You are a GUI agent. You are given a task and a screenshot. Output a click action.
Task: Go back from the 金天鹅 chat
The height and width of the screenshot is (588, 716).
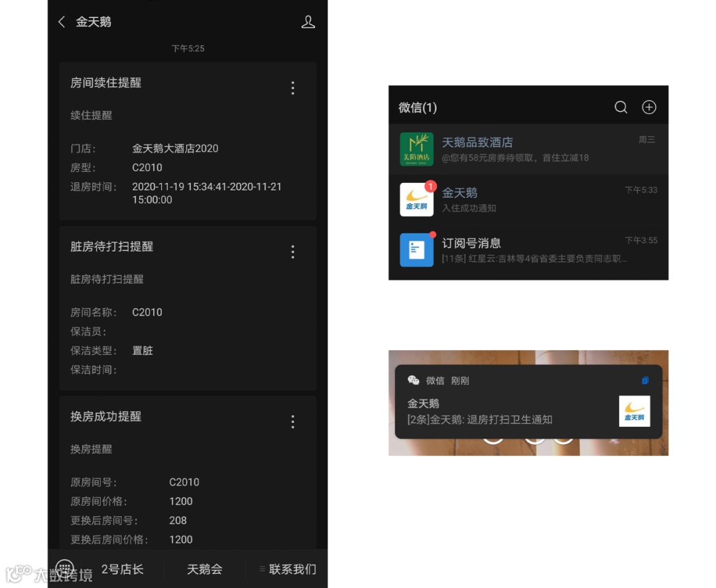62,21
